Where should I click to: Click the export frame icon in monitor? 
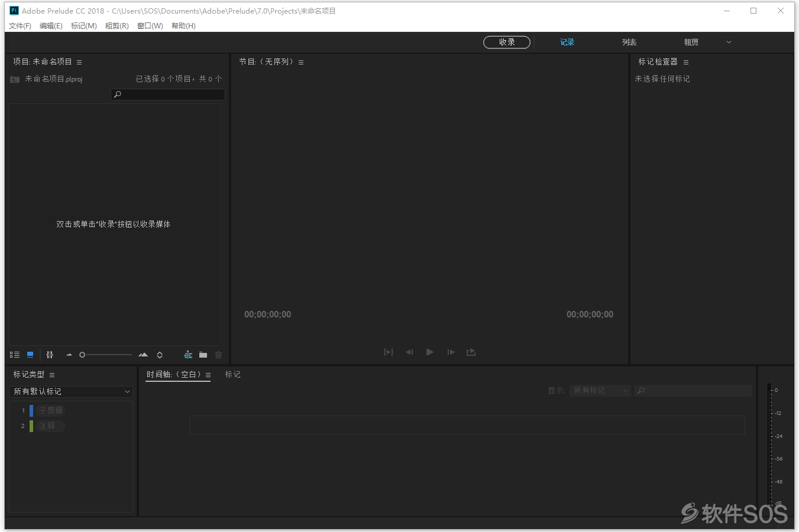click(471, 352)
